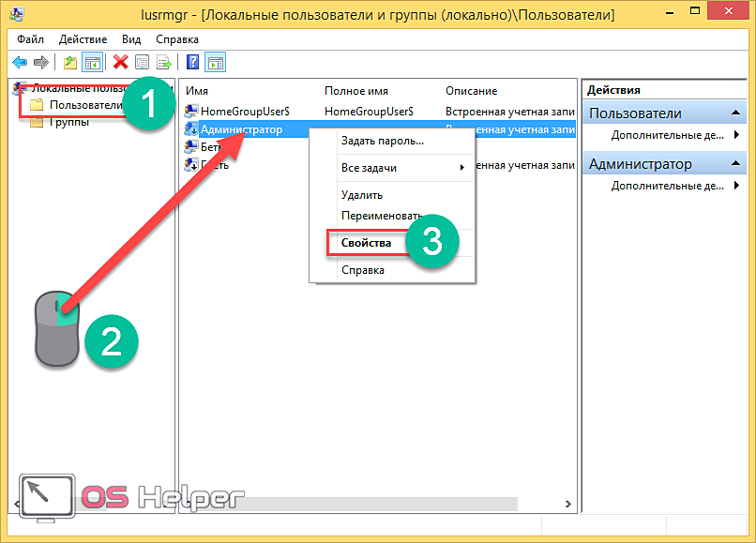This screenshot has height=543, width=756.
Task: Toggle the Action pane toolbar icon
Action: [216, 63]
